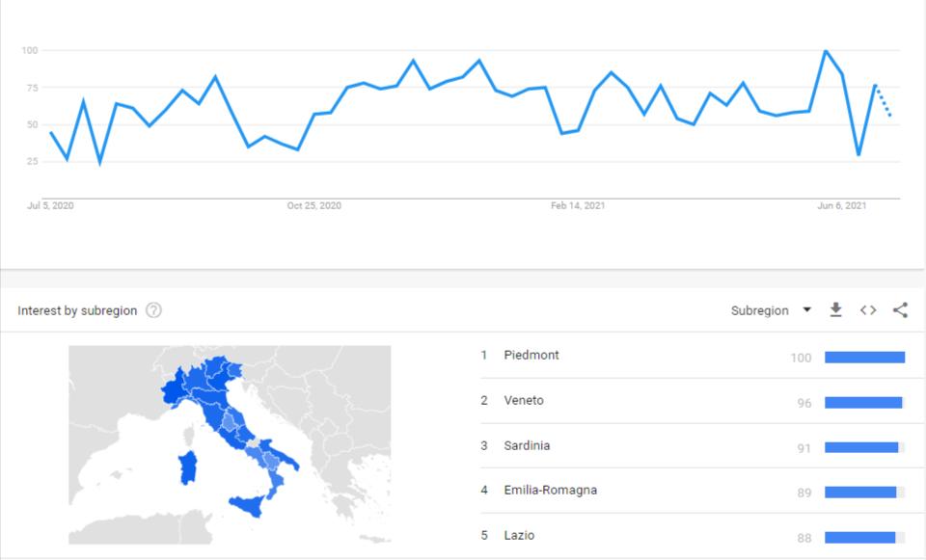926x560 pixels.
Task: Open help for Interest by subregion
Action: click(153, 310)
